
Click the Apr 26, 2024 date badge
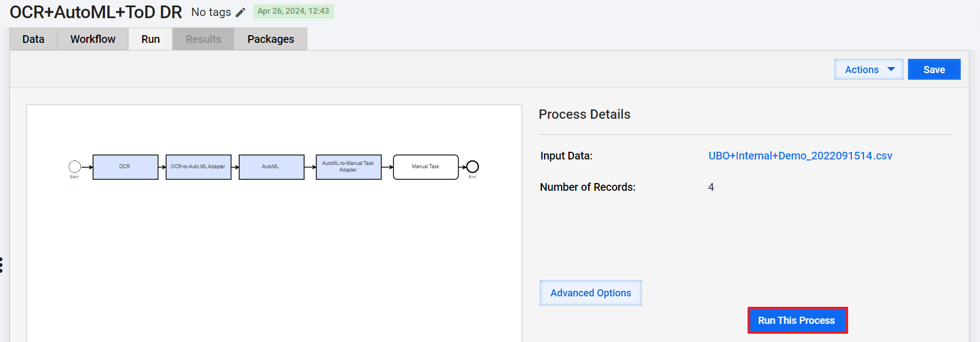point(294,11)
